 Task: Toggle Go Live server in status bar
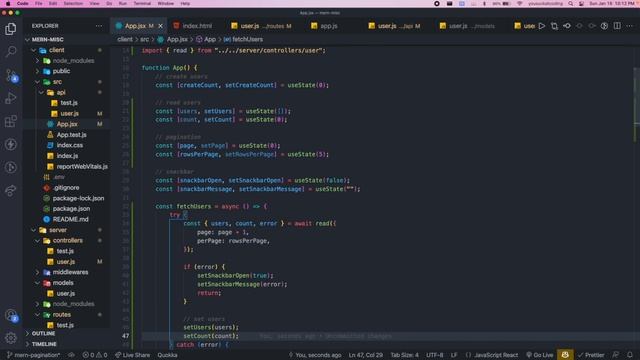[539, 355]
